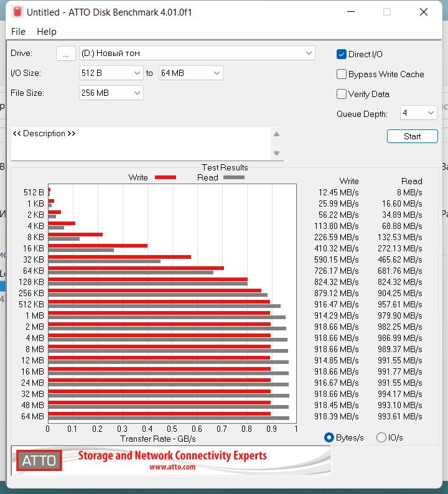This screenshot has width=448, height=494.
Task: Click the 918.39 MB/s write value
Action: click(x=337, y=416)
